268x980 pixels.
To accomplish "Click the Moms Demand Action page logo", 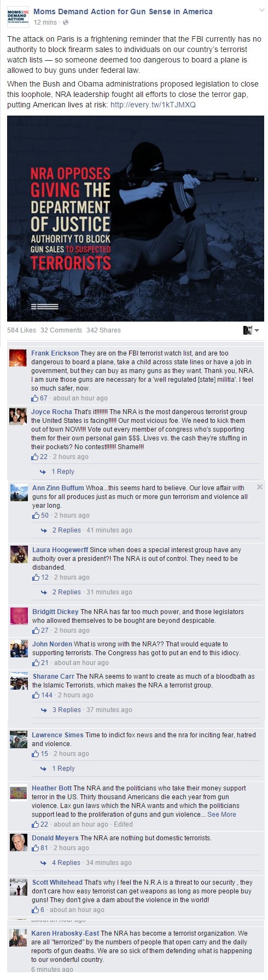I will [x=18, y=17].
